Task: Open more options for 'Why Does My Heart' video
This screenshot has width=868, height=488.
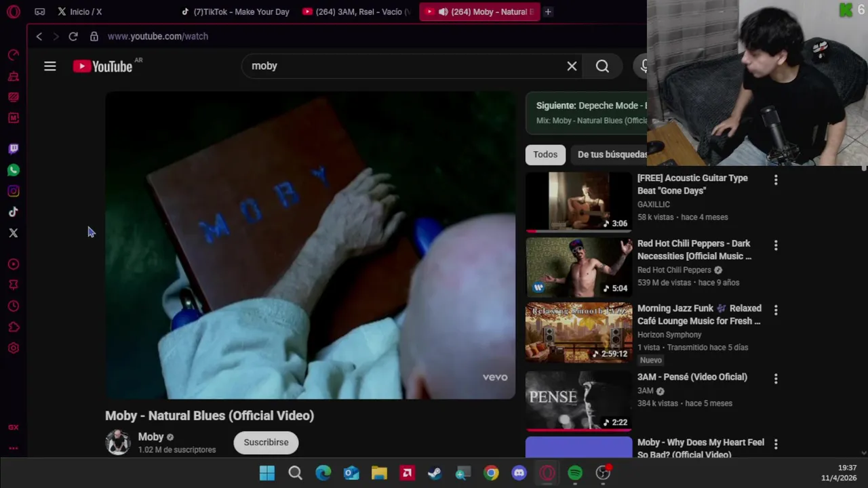Action: pyautogui.click(x=776, y=444)
